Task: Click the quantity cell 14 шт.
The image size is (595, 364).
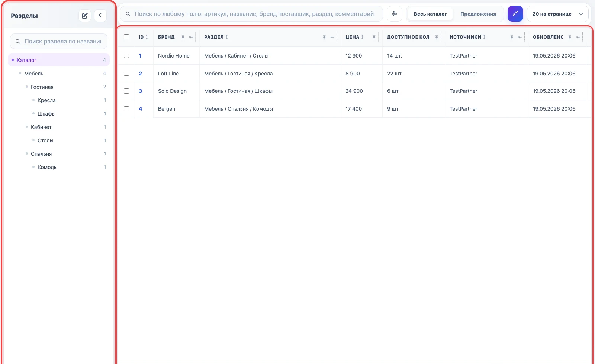Action: click(x=414, y=56)
